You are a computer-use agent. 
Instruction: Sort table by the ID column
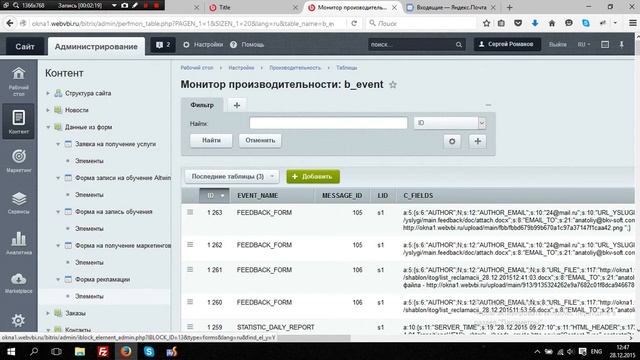pyautogui.click(x=215, y=196)
